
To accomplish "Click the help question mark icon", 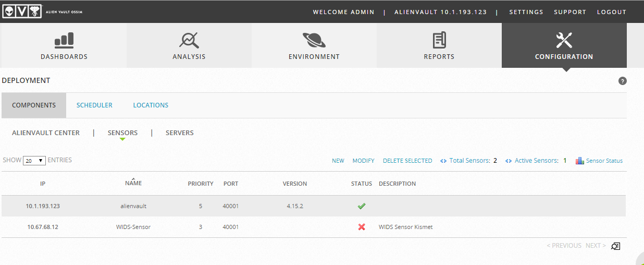I will pos(623,81).
